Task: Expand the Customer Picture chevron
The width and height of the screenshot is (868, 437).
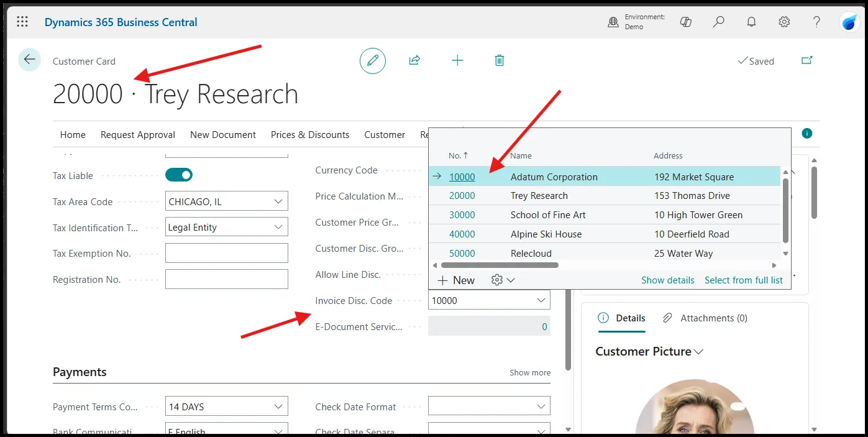Action: pyautogui.click(x=698, y=352)
